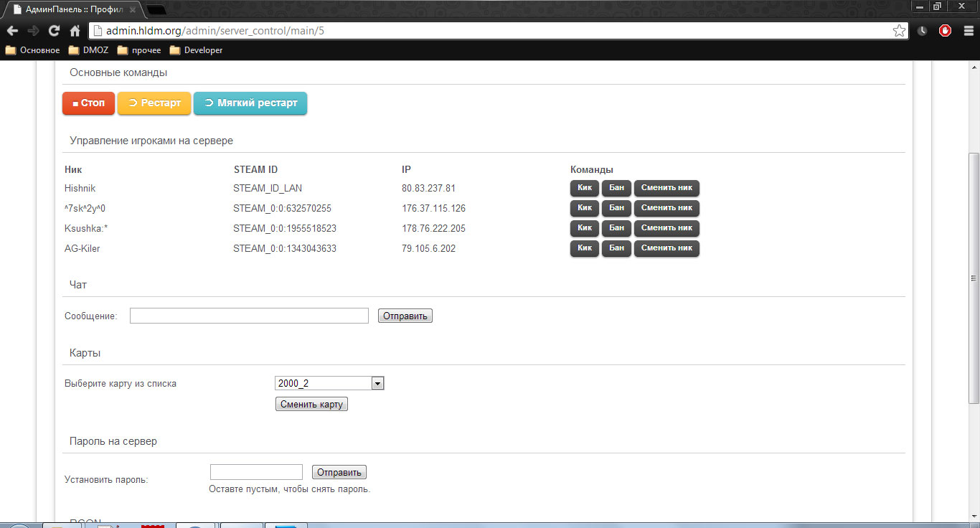This screenshot has height=528, width=980.
Task: Click the server password input field
Action: click(256, 472)
